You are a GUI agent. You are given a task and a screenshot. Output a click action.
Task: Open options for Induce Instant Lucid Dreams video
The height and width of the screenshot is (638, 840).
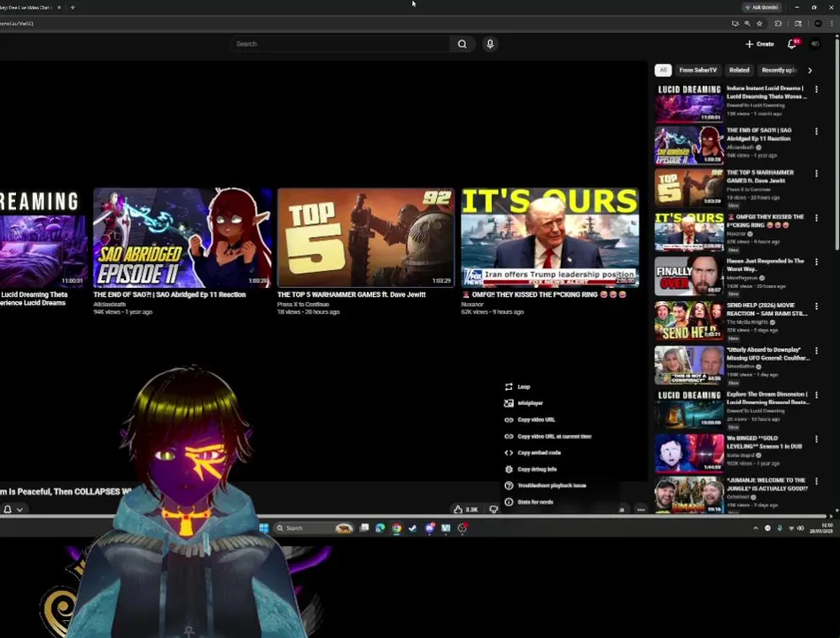pos(816,89)
